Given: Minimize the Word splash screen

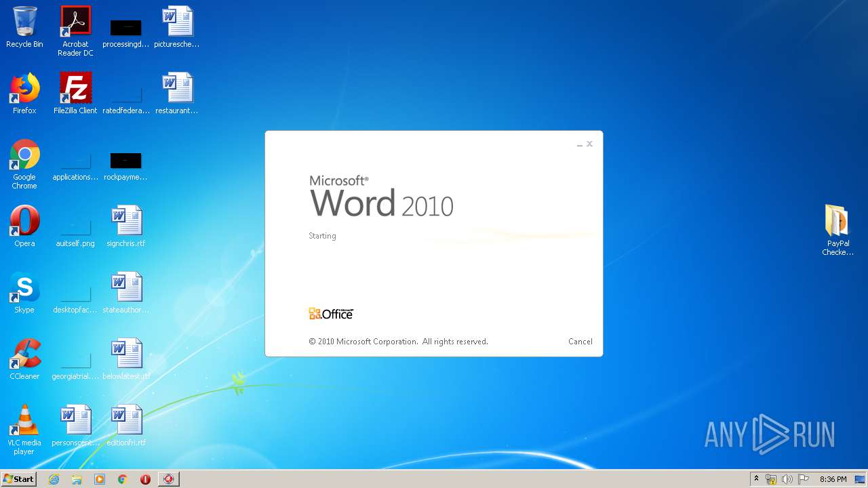Looking at the screenshot, I should click(x=580, y=144).
